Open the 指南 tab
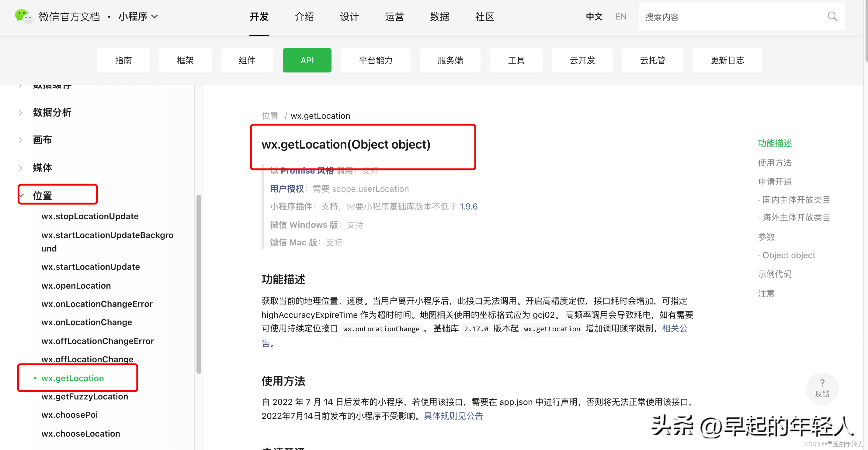The image size is (868, 450). coord(123,60)
